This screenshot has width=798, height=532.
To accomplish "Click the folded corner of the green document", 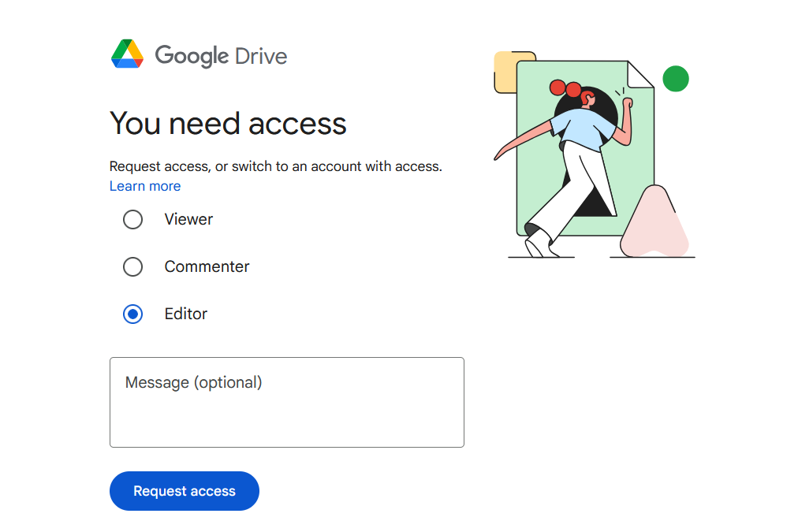I will pos(640,75).
